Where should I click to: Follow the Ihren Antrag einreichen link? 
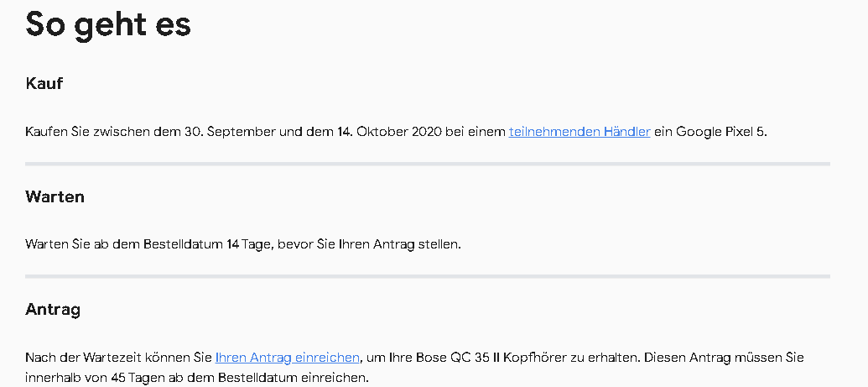[288, 358]
